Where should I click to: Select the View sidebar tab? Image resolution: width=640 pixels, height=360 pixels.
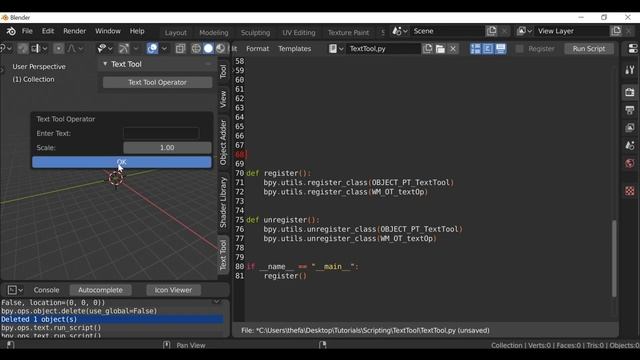click(223, 99)
